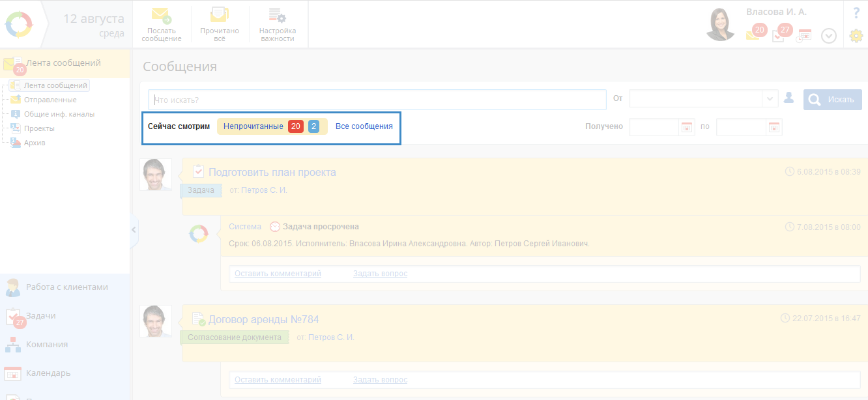This screenshot has width=868, height=400.
Task: Open Настройка важности settings
Action: (x=278, y=25)
